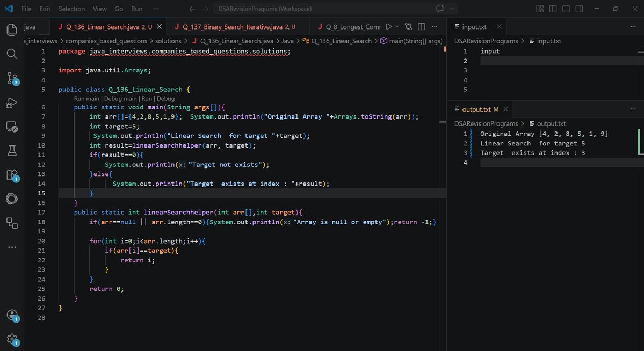The height and width of the screenshot is (351, 644).
Task: Click 'Debug main' code lens link
Action: (x=120, y=99)
